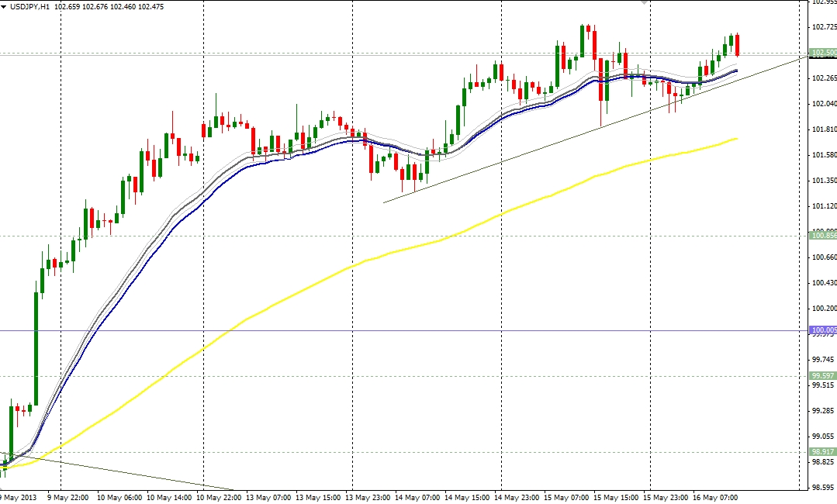This screenshot has width=837, height=504.
Task: Click the latest red candlestick
Action: 737,45
